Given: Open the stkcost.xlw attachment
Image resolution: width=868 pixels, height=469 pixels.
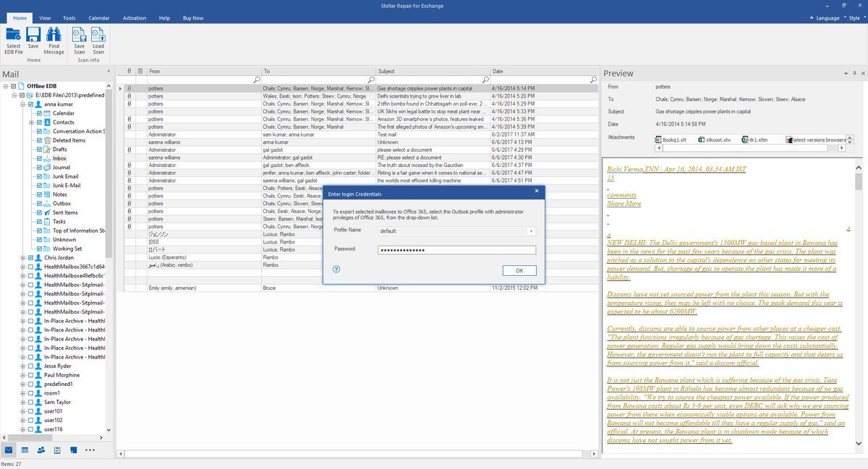Looking at the screenshot, I should click(715, 139).
